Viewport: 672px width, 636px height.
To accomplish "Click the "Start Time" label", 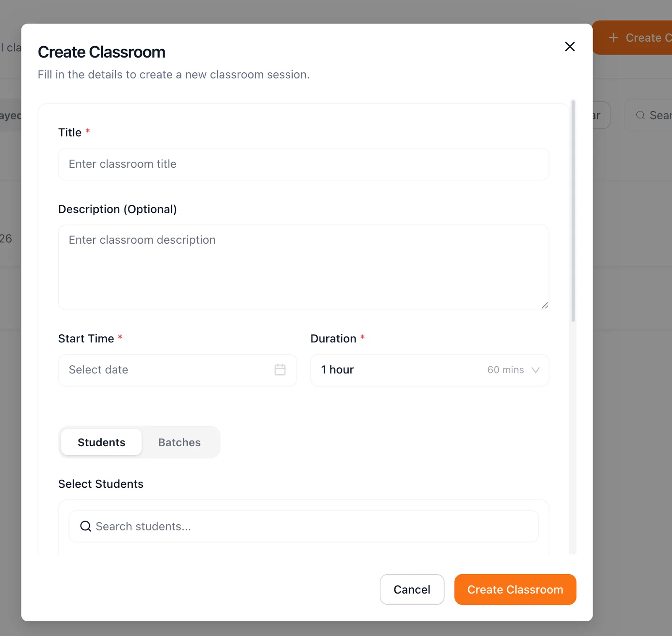I will pyautogui.click(x=86, y=339).
